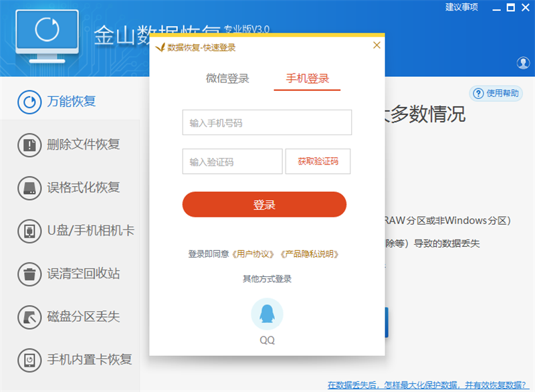
Task: Focus the 输入验证码 verification code field
Action: [x=232, y=161]
